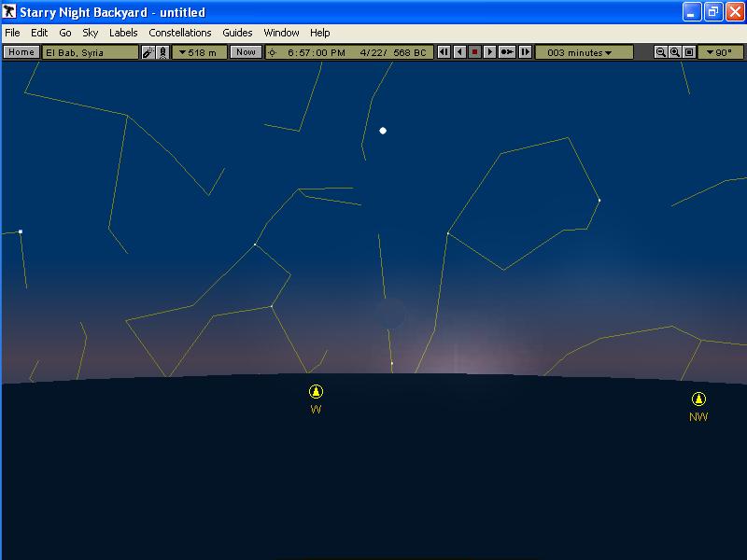This screenshot has width=747, height=560.
Task: Open the Go menu
Action: click(65, 33)
